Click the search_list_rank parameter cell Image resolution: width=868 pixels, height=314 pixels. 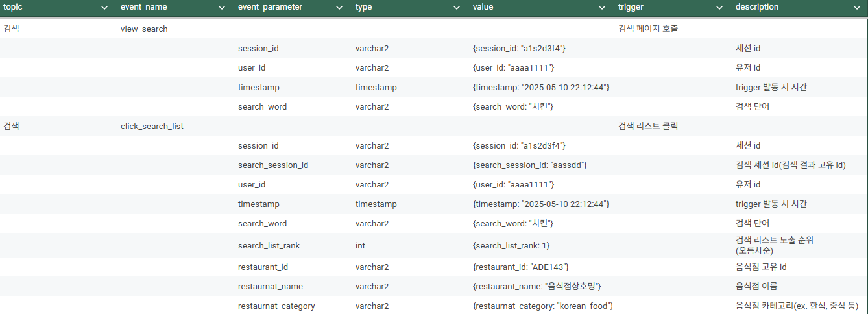click(269, 246)
